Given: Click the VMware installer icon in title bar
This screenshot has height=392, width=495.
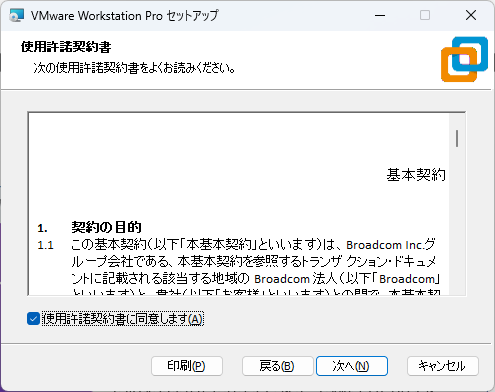Looking at the screenshot, I should (x=17, y=15).
